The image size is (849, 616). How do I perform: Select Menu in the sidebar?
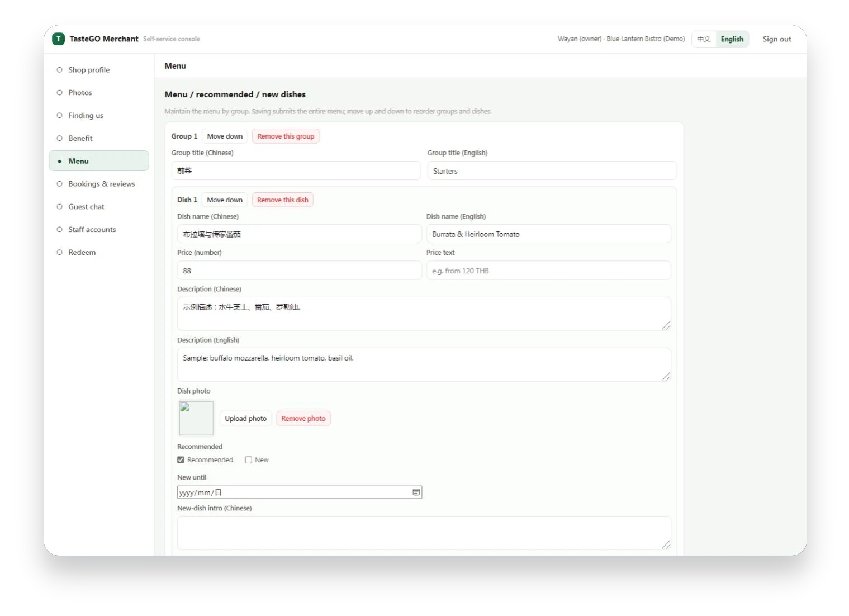click(x=99, y=161)
